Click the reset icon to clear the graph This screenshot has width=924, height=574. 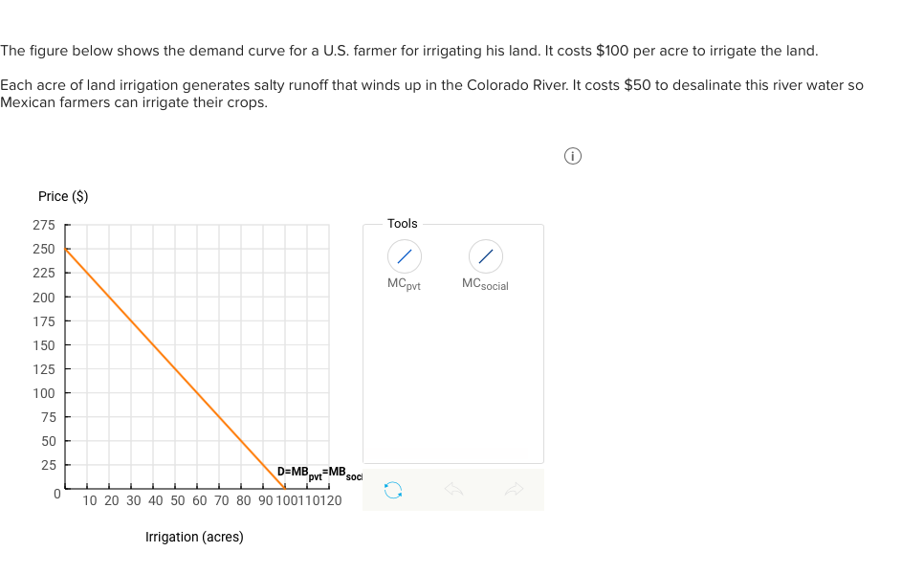[x=393, y=489]
